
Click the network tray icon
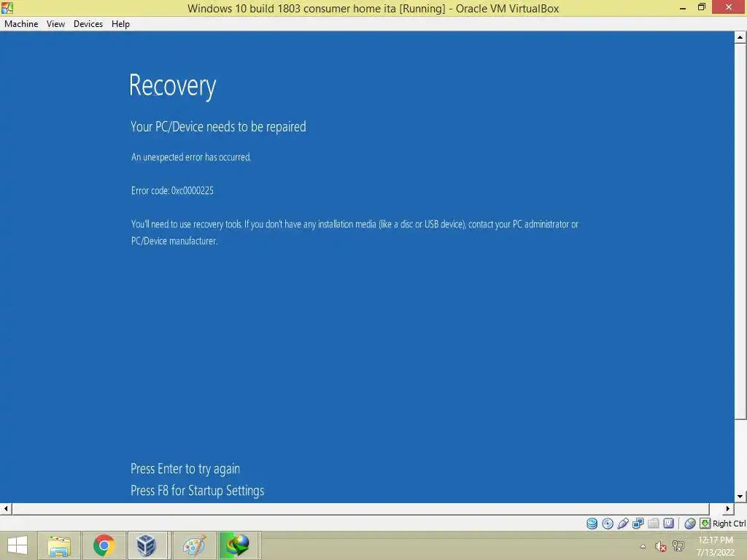coord(678,545)
